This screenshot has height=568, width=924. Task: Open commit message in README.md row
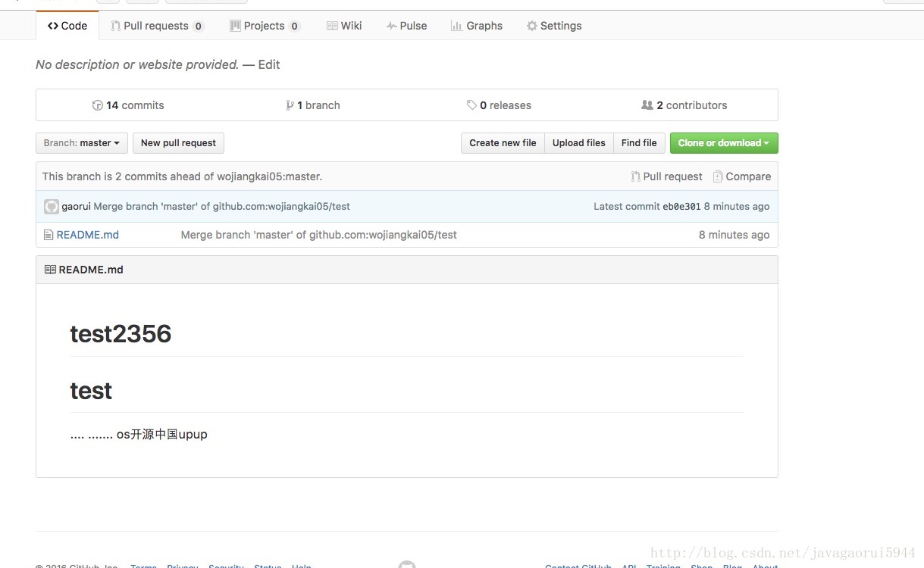click(319, 235)
